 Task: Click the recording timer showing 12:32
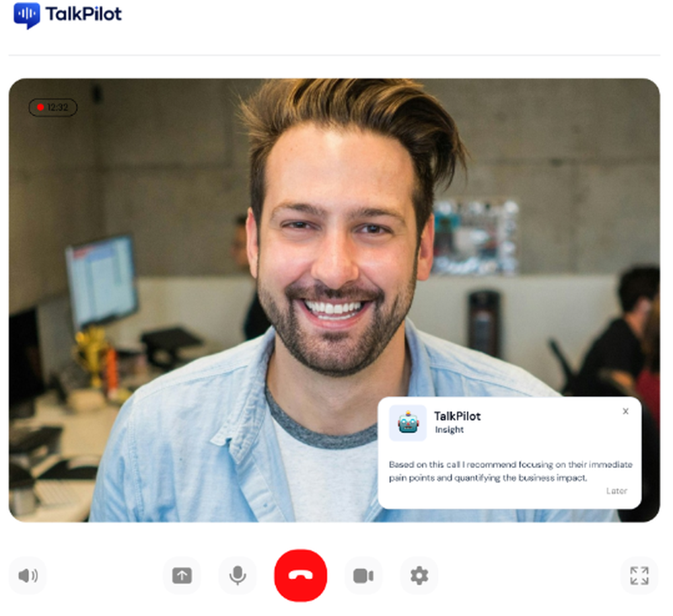pyautogui.click(x=52, y=108)
